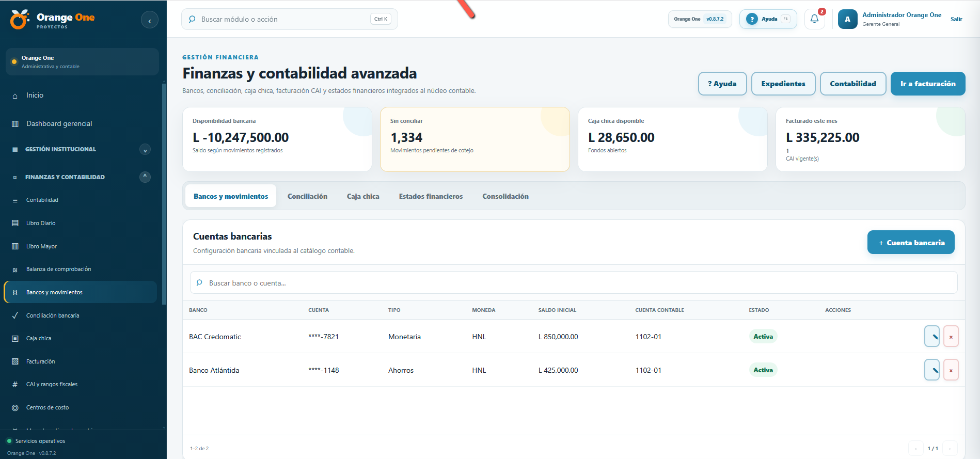The height and width of the screenshot is (459, 980).
Task: Focus the Buscar módulo o acción field
Action: pos(290,19)
